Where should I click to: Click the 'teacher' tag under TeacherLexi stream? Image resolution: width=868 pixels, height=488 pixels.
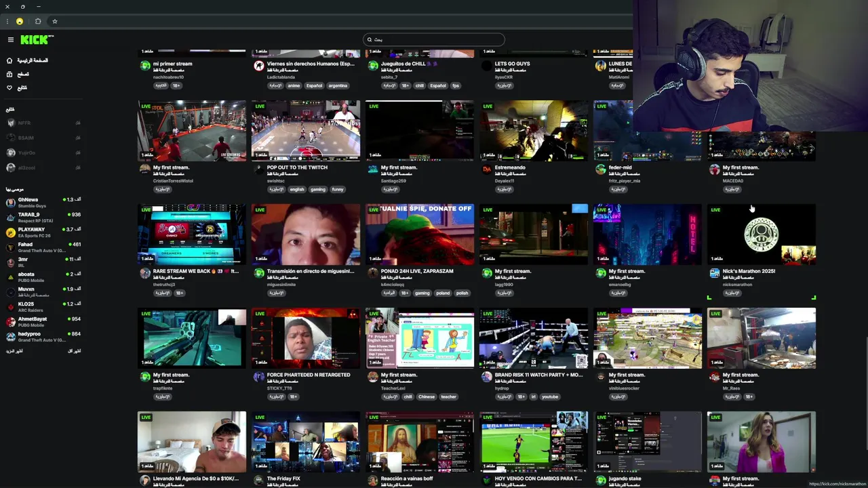coord(449,396)
